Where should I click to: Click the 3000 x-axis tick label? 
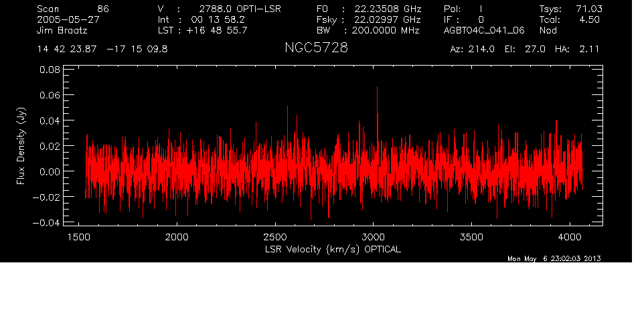374,237
